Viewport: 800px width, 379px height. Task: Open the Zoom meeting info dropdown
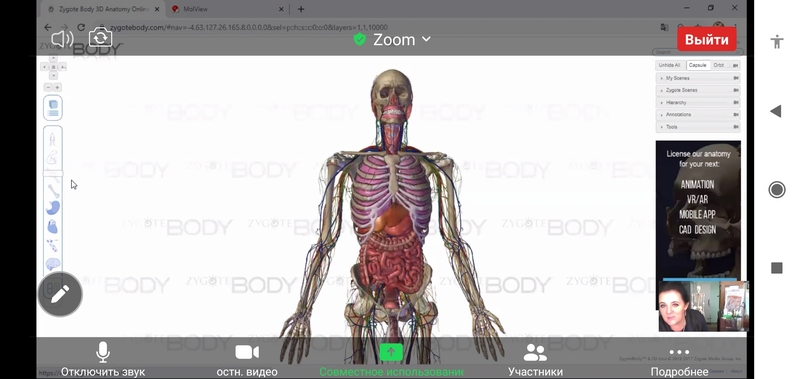pos(392,39)
